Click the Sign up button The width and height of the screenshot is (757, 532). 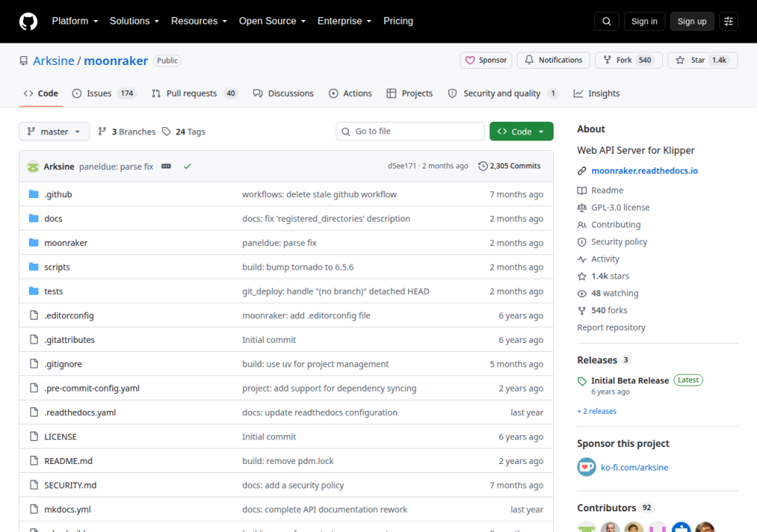(692, 21)
